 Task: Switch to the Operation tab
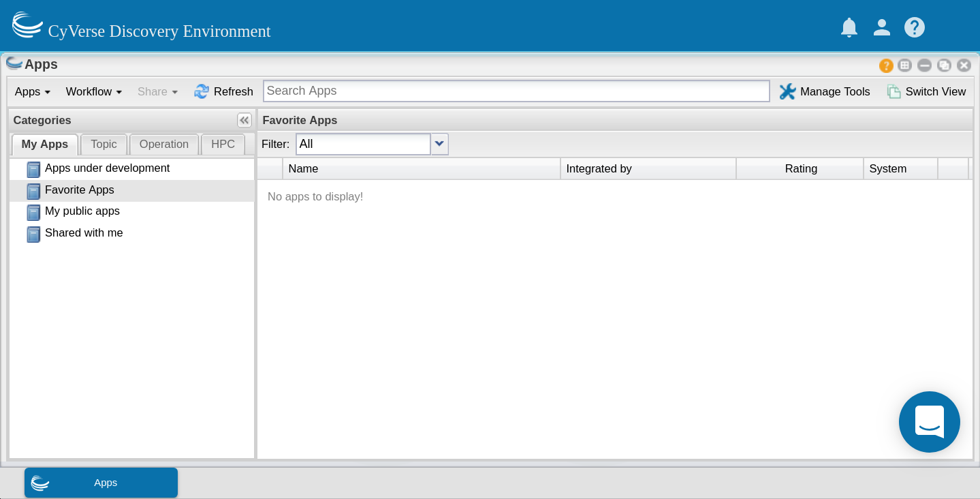[x=164, y=145]
